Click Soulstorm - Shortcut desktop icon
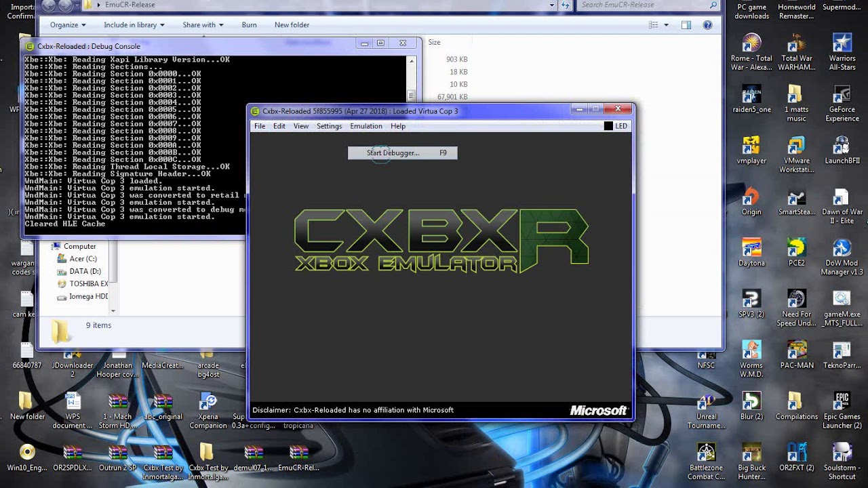This screenshot has width=868, height=488. (842, 462)
